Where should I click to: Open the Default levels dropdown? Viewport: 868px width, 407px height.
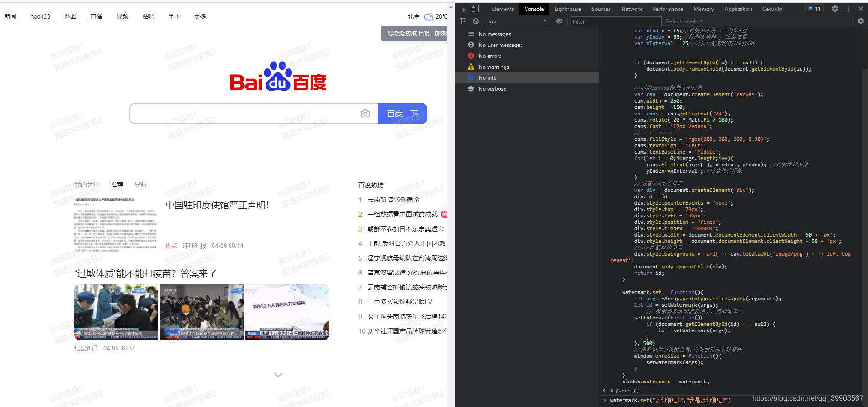pyautogui.click(x=684, y=21)
